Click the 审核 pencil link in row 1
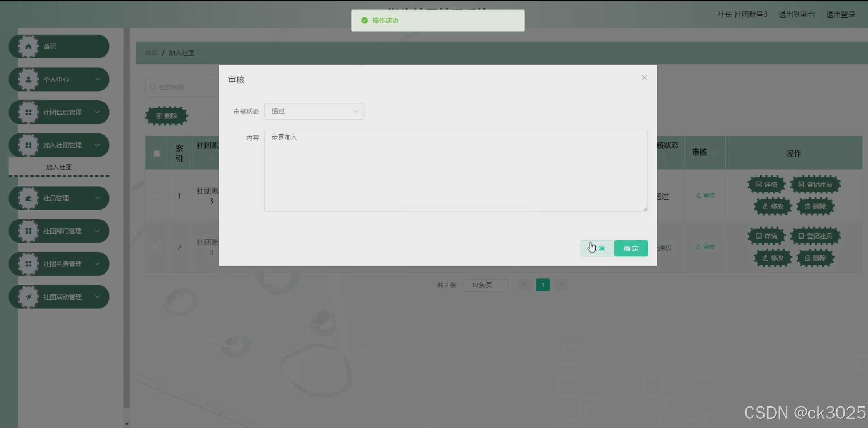The image size is (868, 428). 705,195
